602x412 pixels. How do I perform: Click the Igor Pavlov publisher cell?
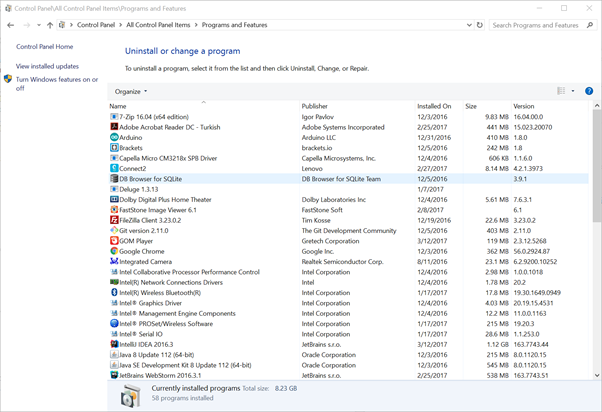318,117
